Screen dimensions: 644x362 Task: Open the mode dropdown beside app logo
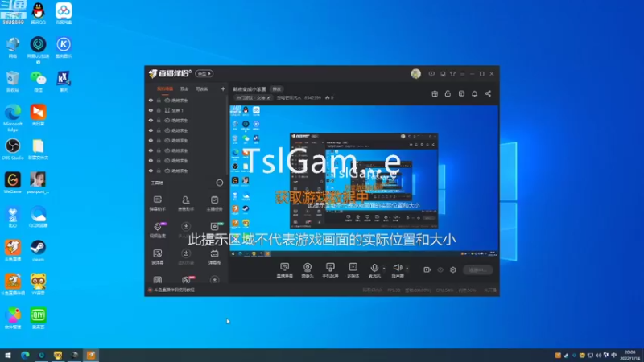(204, 74)
